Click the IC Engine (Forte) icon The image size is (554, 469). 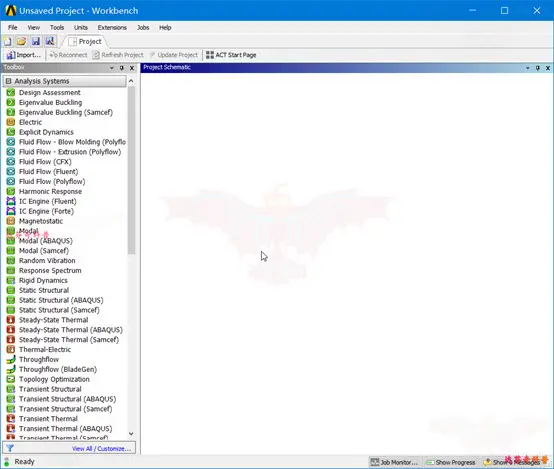click(11, 211)
